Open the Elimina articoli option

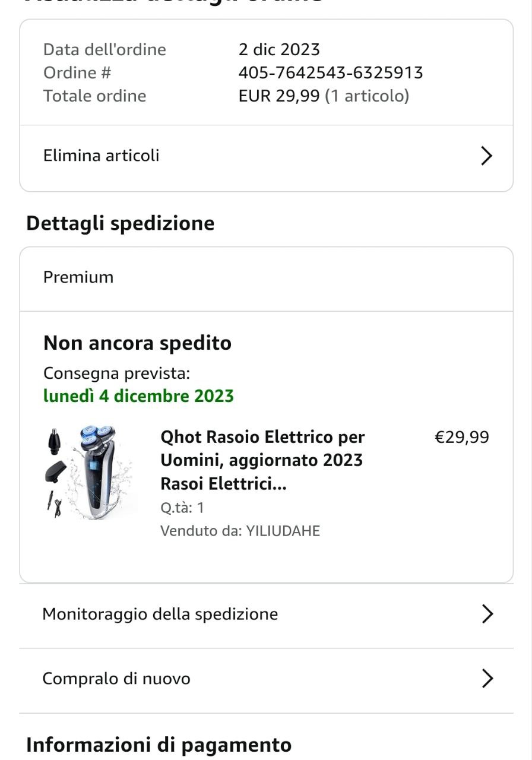pyautogui.click(x=101, y=156)
